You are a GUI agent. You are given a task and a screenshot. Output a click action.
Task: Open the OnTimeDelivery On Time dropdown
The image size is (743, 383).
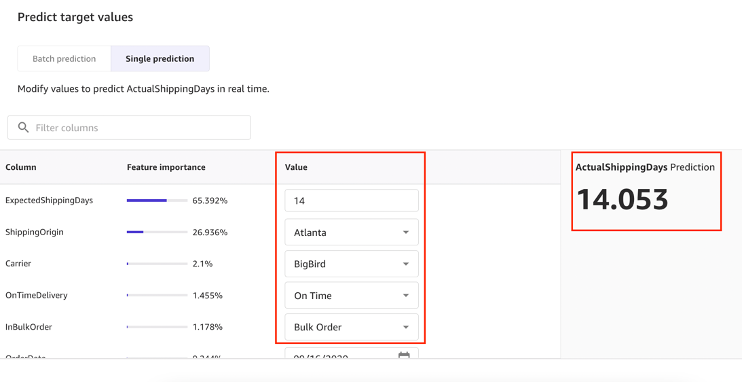pos(352,295)
